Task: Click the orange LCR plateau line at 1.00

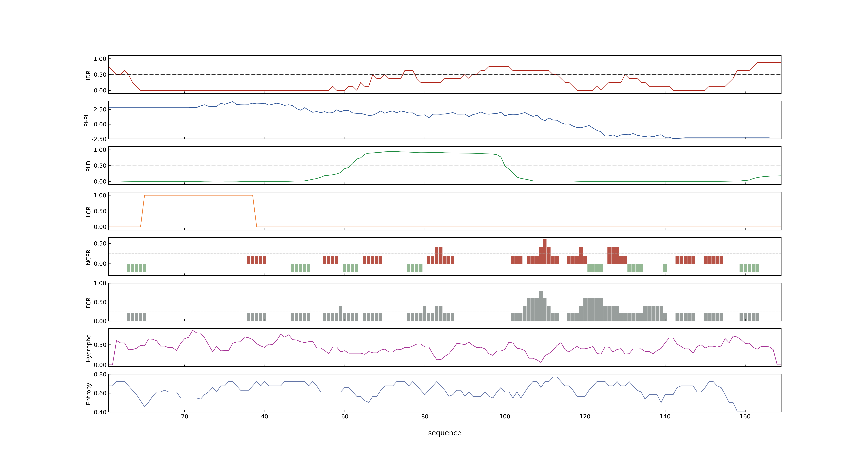Action: pos(198,195)
